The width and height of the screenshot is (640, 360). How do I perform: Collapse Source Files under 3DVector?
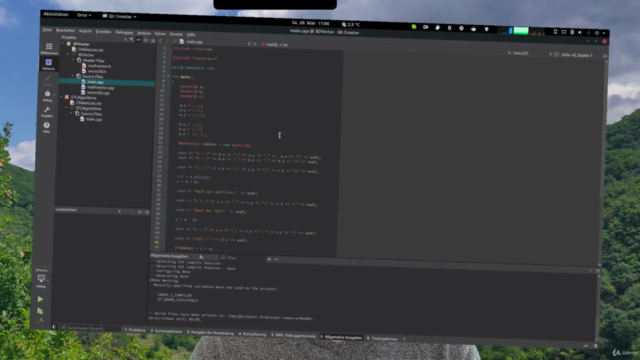[x=73, y=76]
